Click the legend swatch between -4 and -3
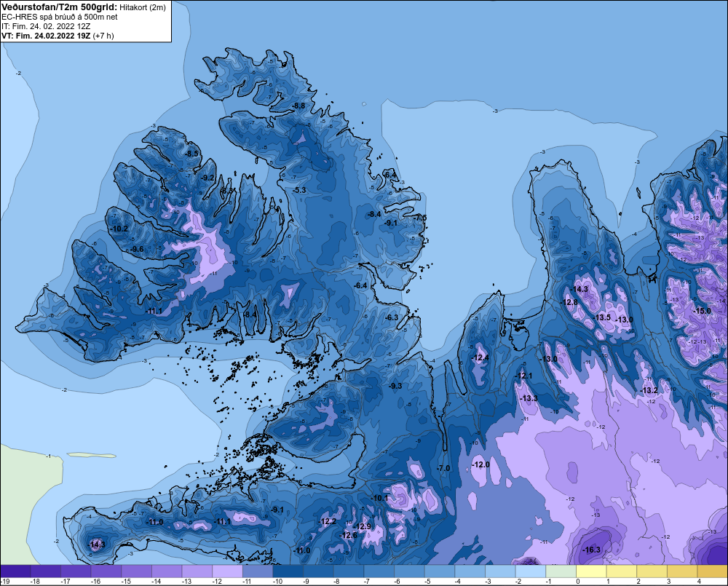 click(x=470, y=571)
